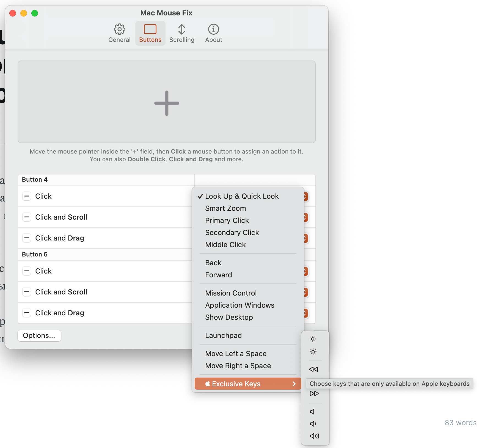479x448 pixels.
Task: Choose the Back action
Action: pyautogui.click(x=248, y=263)
